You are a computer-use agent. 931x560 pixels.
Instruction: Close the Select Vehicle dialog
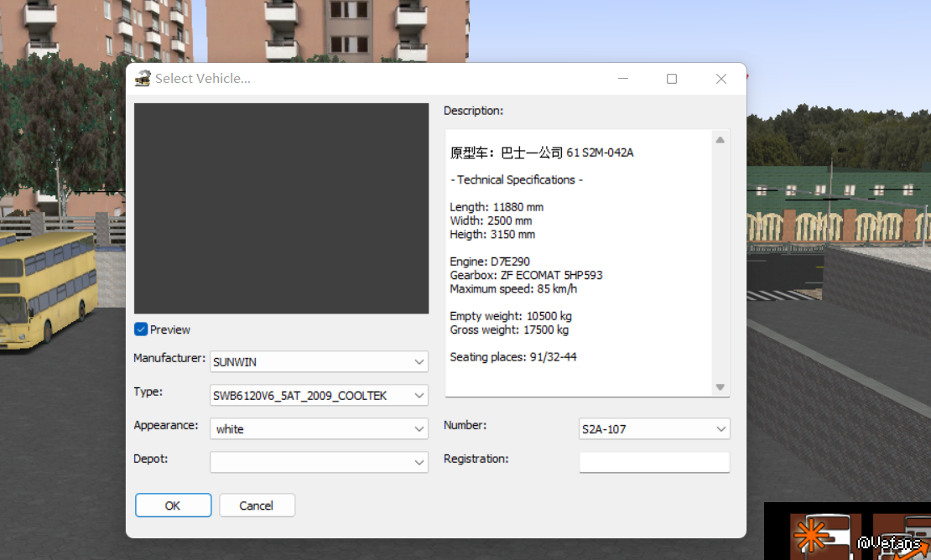(721, 79)
